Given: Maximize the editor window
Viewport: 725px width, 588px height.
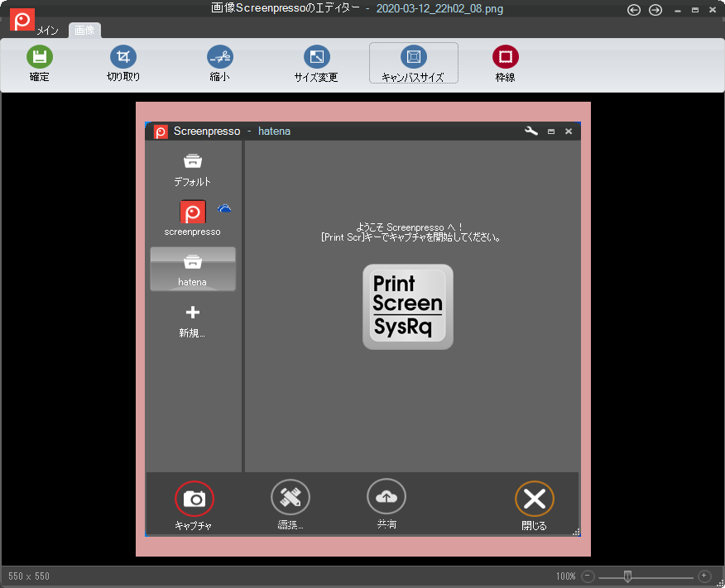Looking at the screenshot, I should pos(695,10).
